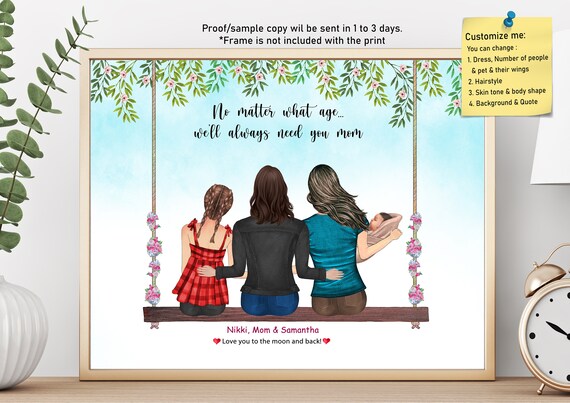Click "4. Background & Quote" line
The height and width of the screenshot is (403, 570).
pos(503,103)
